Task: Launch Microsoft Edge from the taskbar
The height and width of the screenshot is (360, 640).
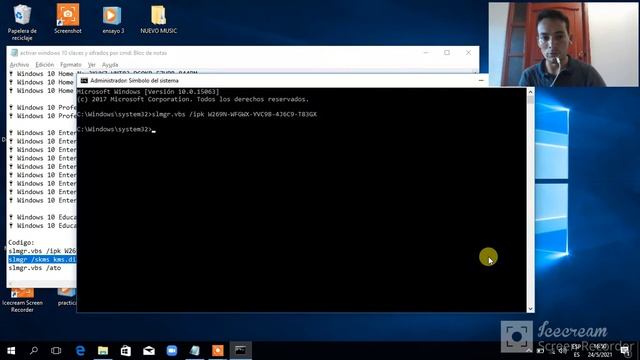Action: point(80,350)
